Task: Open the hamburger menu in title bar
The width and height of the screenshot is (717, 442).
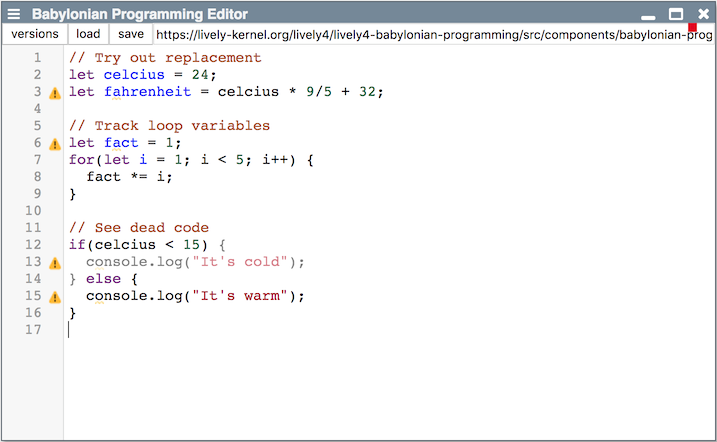Action: pyautogui.click(x=14, y=14)
